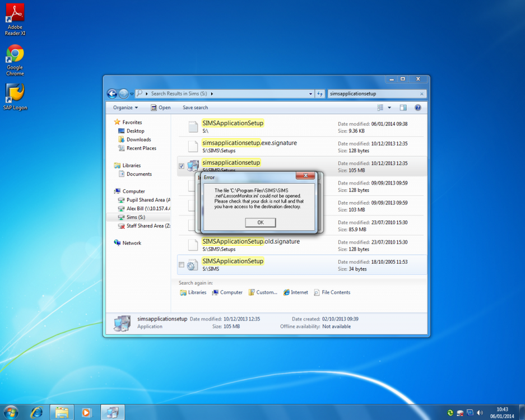525x420 pixels.
Task: Click OK in the Error dialog
Action: click(x=260, y=222)
